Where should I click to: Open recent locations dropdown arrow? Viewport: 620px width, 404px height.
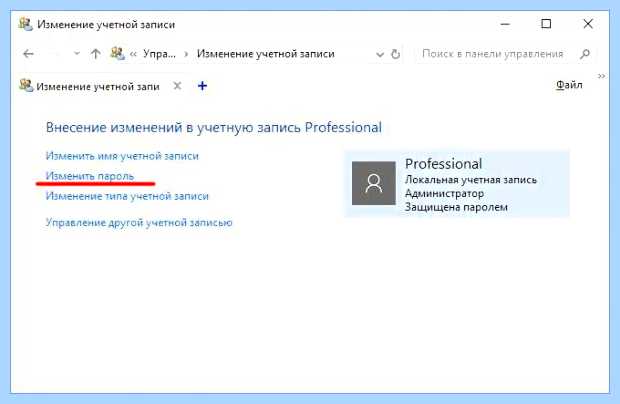[77, 53]
